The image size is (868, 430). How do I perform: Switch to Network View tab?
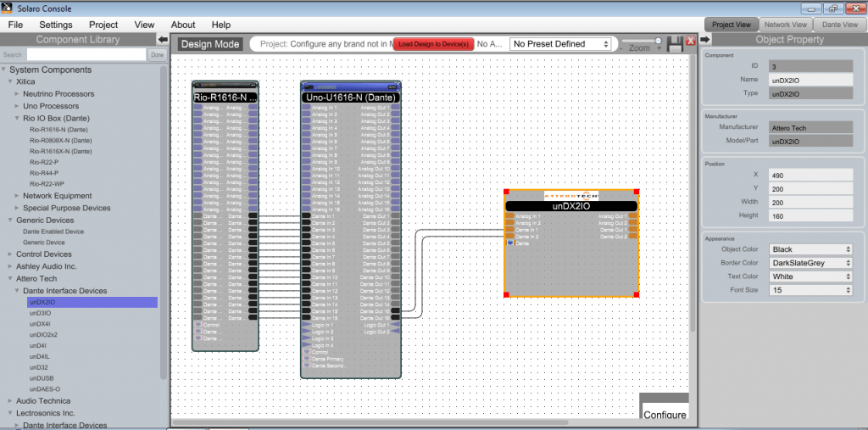point(786,25)
